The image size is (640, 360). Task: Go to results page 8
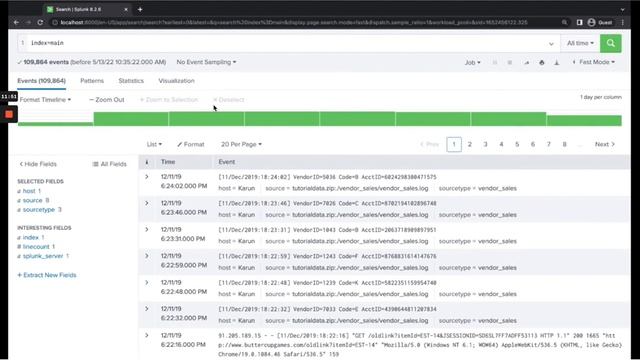[x=564, y=144]
